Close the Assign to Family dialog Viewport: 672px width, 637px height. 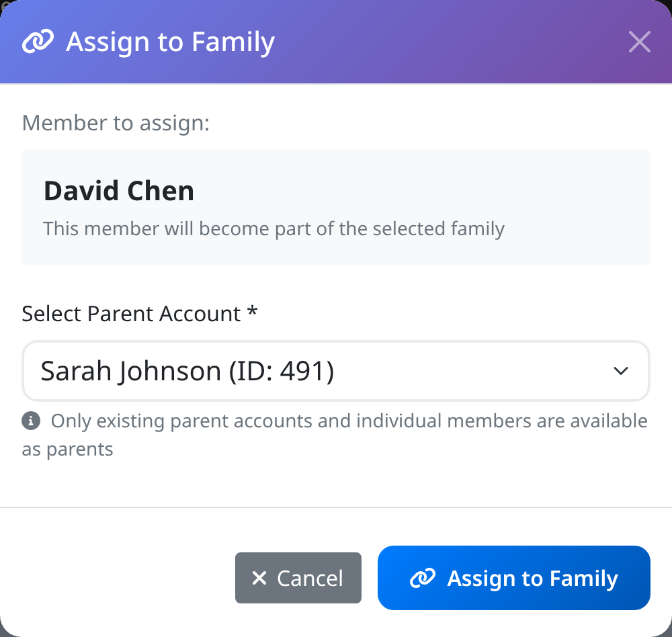[640, 42]
